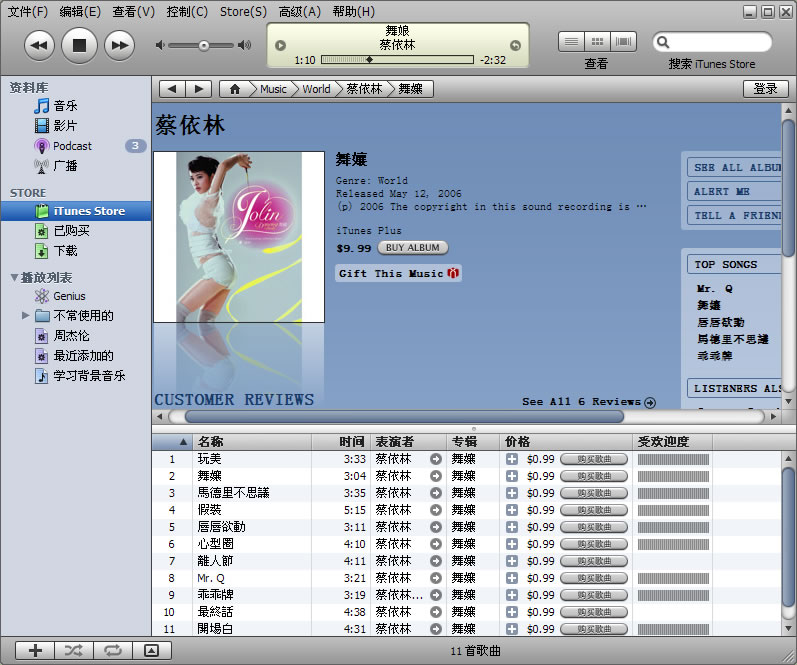Image resolution: width=797 pixels, height=665 pixels.
Task: Click Mr. Q in Top Songs
Action: 714,289
